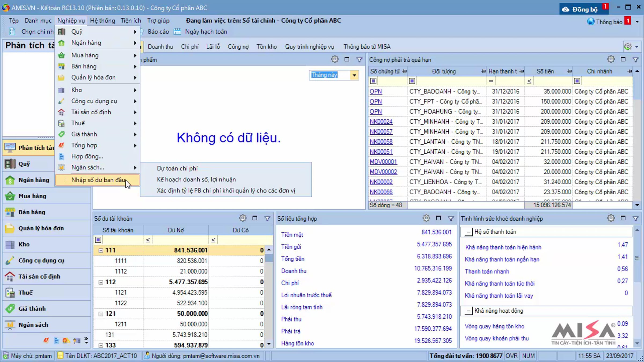
Task: Click the Số dư tài khoản vertical scrollbar
Action: tap(269, 297)
